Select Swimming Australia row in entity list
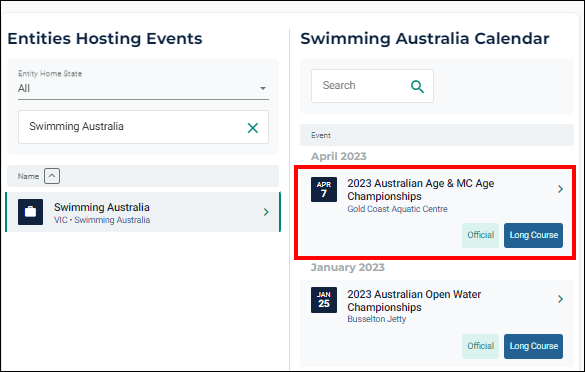Image resolution: width=585 pixels, height=372 pixels. coord(143,212)
